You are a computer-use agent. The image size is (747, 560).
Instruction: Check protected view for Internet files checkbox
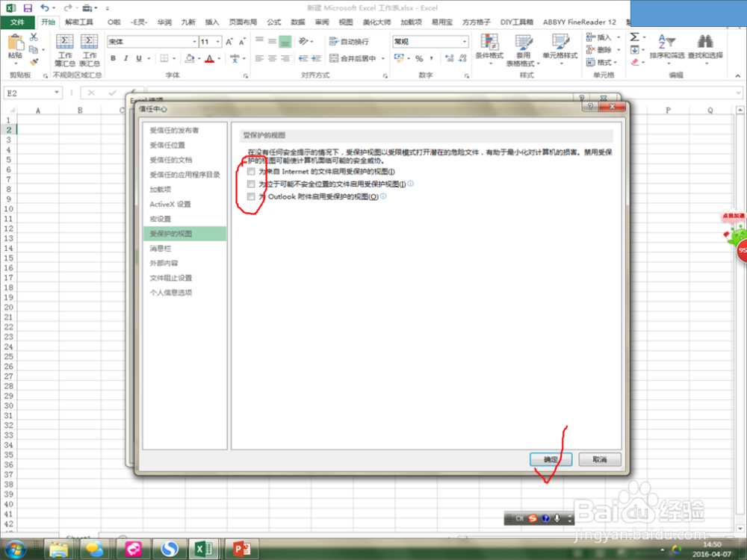coord(251,172)
